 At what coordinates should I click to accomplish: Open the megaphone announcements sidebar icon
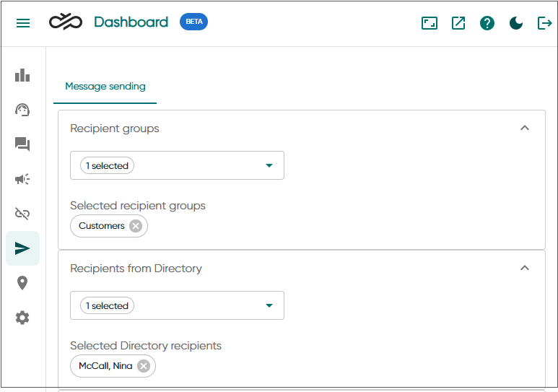click(22, 179)
